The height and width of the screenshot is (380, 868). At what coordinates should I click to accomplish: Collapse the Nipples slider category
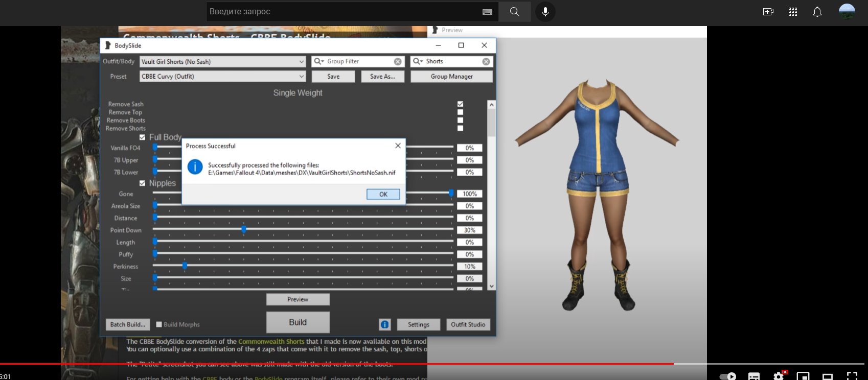coord(142,183)
